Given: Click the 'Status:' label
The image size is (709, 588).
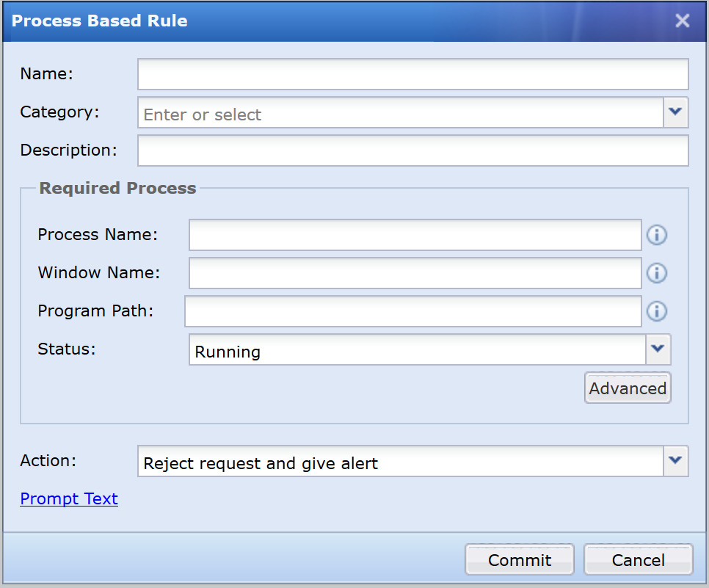Looking at the screenshot, I should (x=67, y=349).
